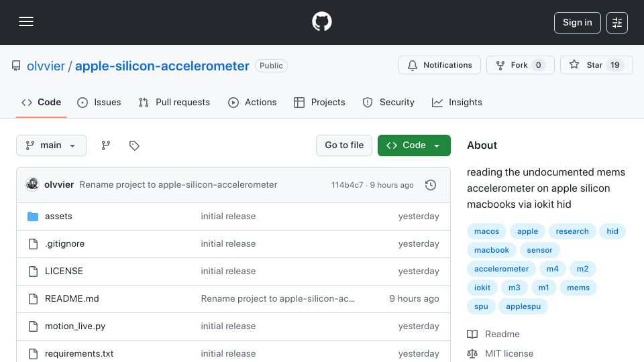The width and height of the screenshot is (644, 362).
Task: Click the file icon beside requirements.txt
Action: [33, 354]
